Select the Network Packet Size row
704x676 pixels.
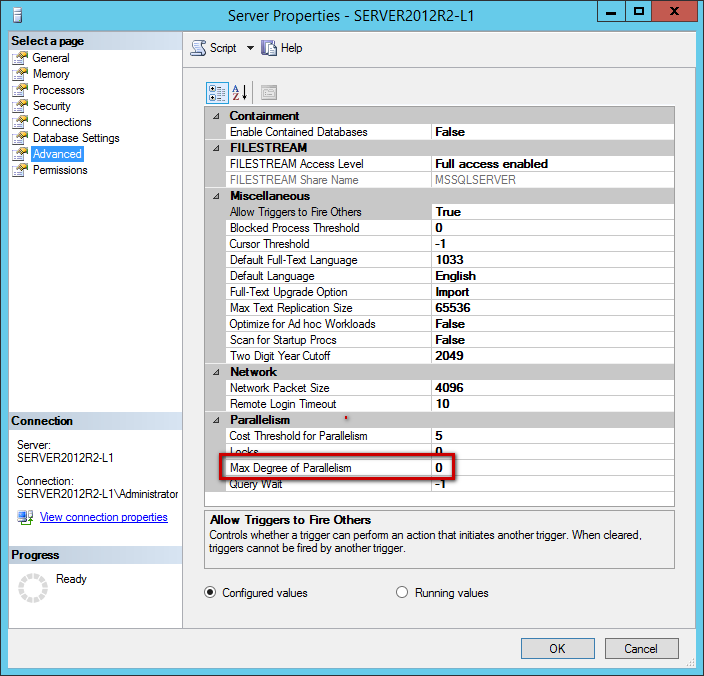449,388
